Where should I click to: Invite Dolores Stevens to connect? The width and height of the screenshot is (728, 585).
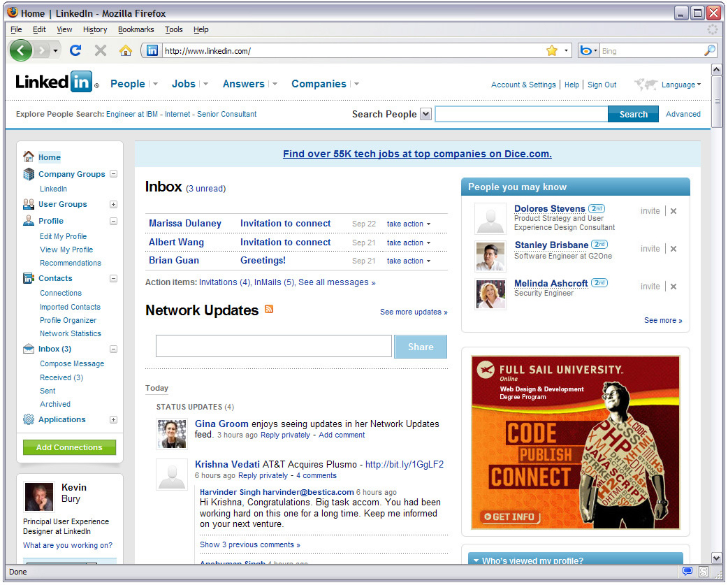click(650, 211)
